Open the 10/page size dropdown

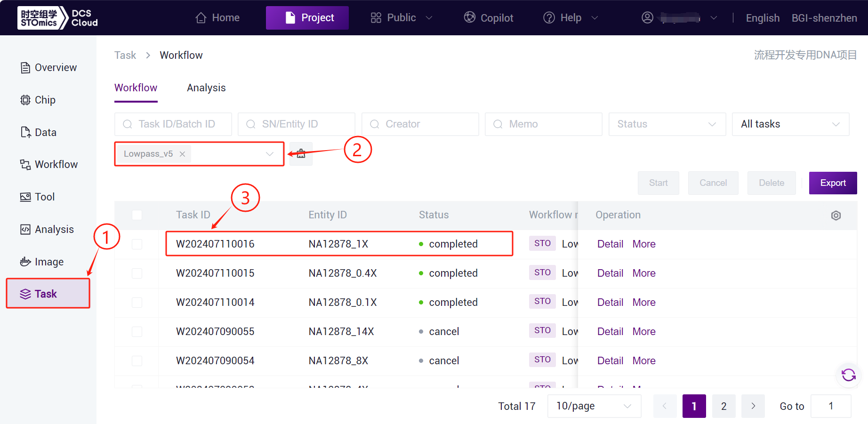pyautogui.click(x=594, y=406)
